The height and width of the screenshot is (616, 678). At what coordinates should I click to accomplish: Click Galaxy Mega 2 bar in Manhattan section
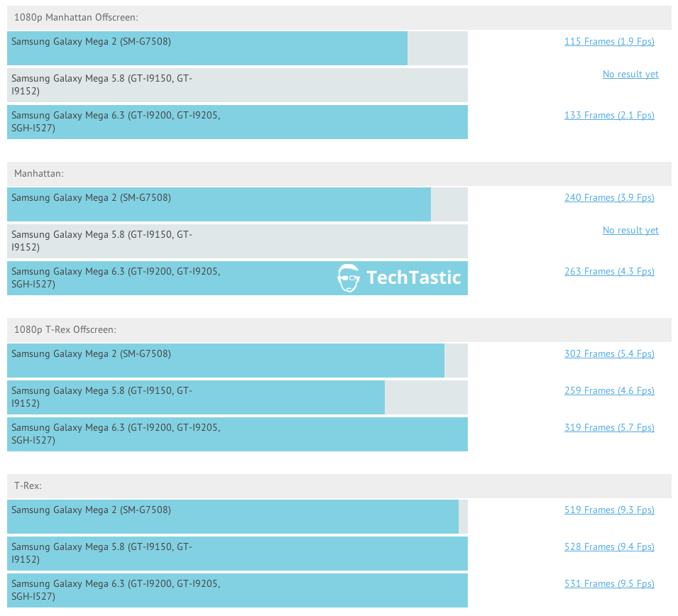(237, 204)
